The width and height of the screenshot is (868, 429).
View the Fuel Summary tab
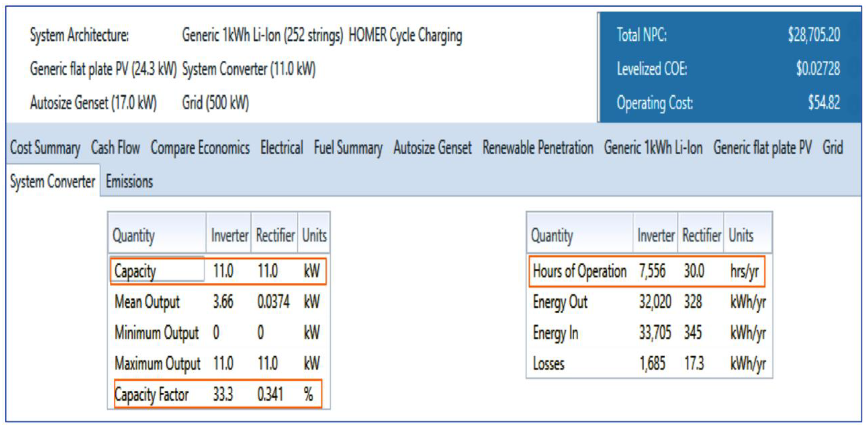[x=348, y=148]
